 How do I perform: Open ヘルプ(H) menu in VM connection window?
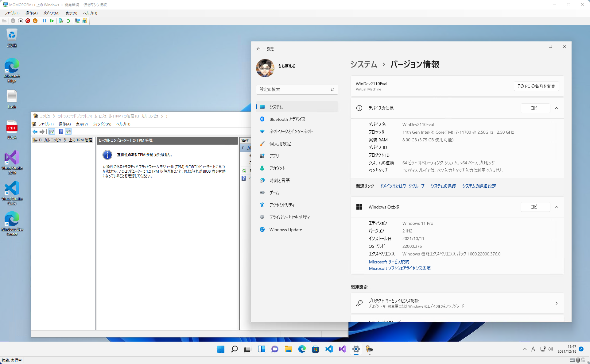[90, 13]
